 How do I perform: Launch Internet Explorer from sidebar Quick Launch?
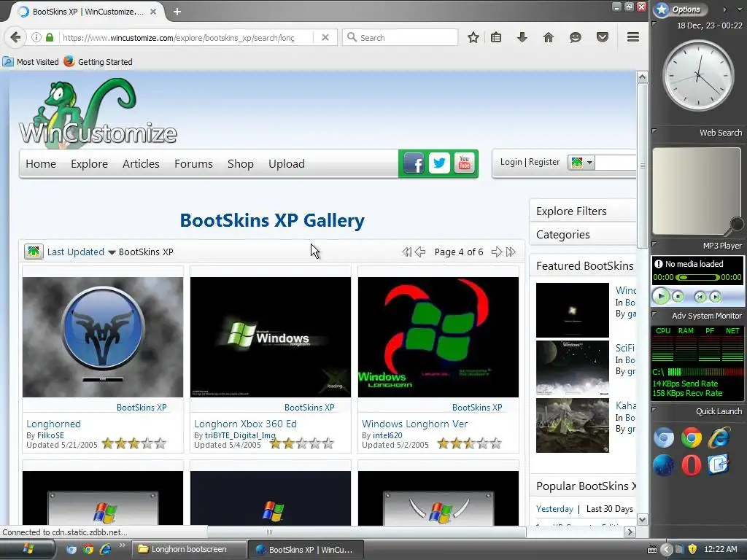pos(719,437)
